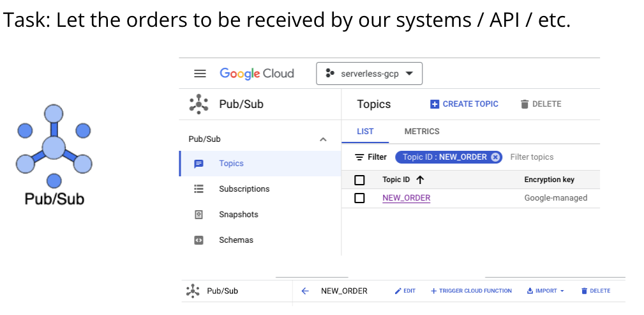
Task: Click the Snapshots icon
Action: [198, 215]
